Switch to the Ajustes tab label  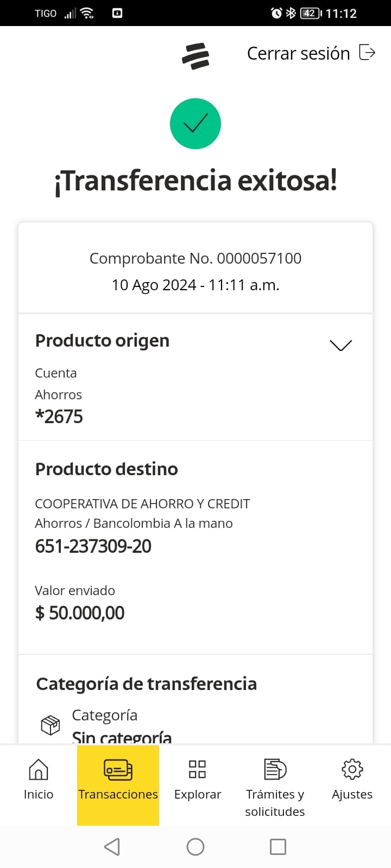click(x=352, y=794)
